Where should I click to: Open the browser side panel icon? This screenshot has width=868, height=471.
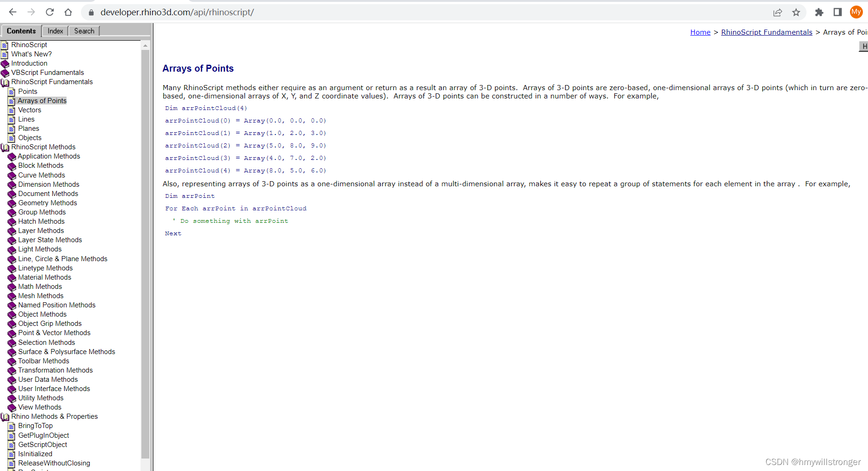pos(837,12)
